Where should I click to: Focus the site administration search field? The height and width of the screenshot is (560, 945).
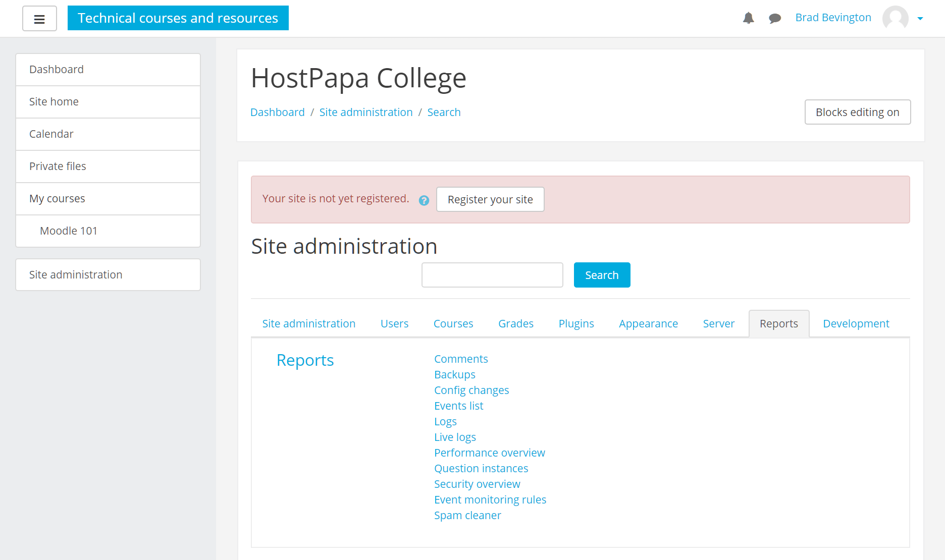click(x=492, y=275)
